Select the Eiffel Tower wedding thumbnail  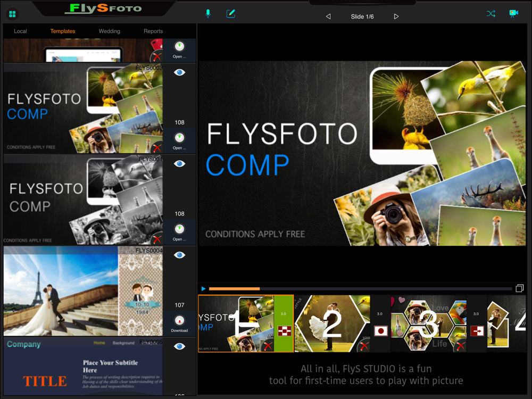click(83, 291)
